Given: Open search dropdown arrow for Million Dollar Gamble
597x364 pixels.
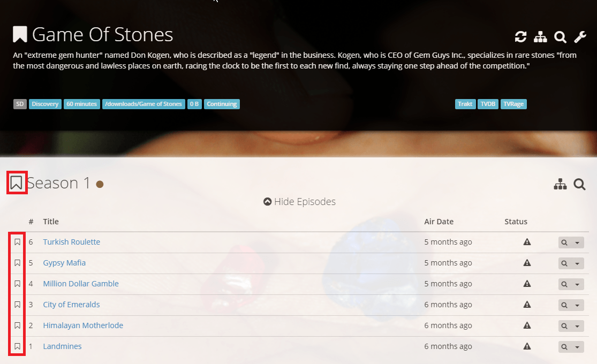Looking at the screenshot, I should pyautogui.click(x=577, y=284).
